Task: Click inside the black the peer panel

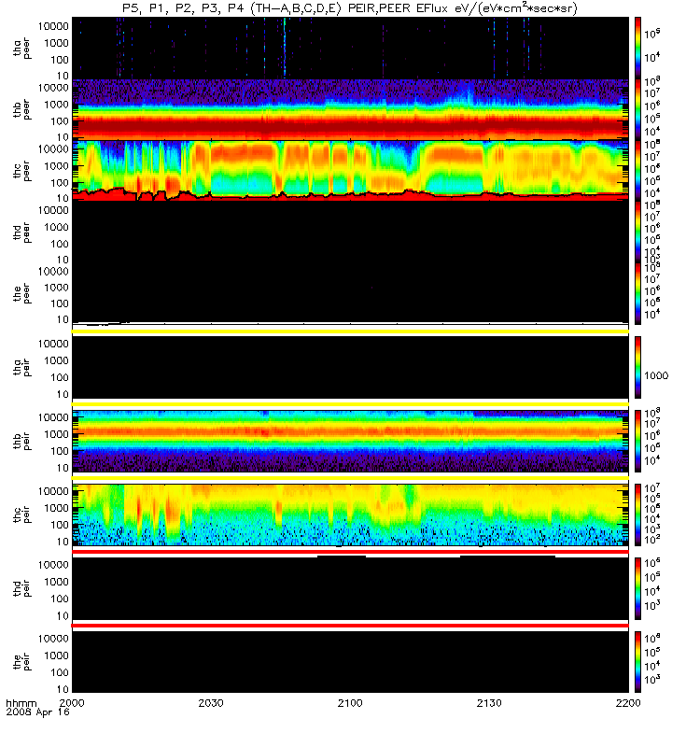Action: (x=350, y=292)
